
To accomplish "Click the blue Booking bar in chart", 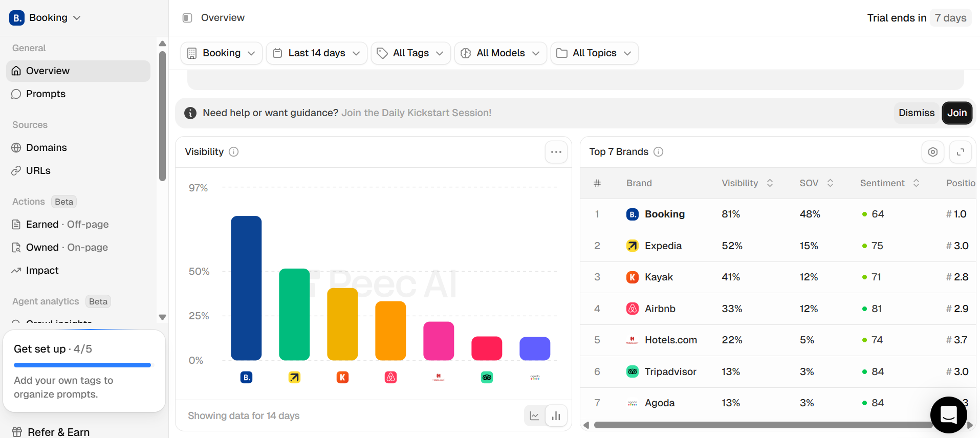I will coord(246,288).
